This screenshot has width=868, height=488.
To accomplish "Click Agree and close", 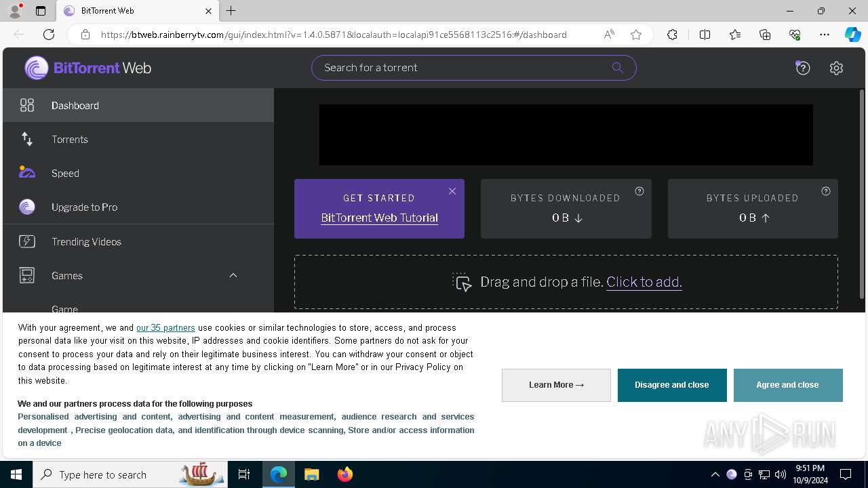I will pos(788,385).
